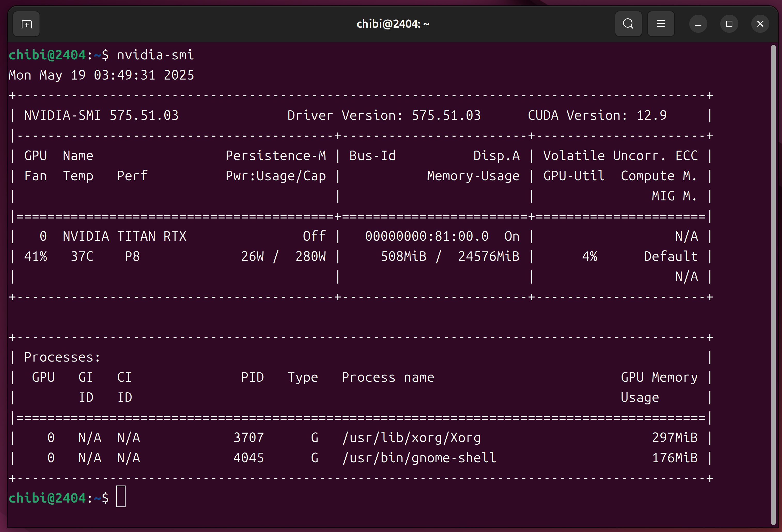Viewport: 782px width, 532px height.
Task: Minimize the terminal window
Action: point(698,24)
